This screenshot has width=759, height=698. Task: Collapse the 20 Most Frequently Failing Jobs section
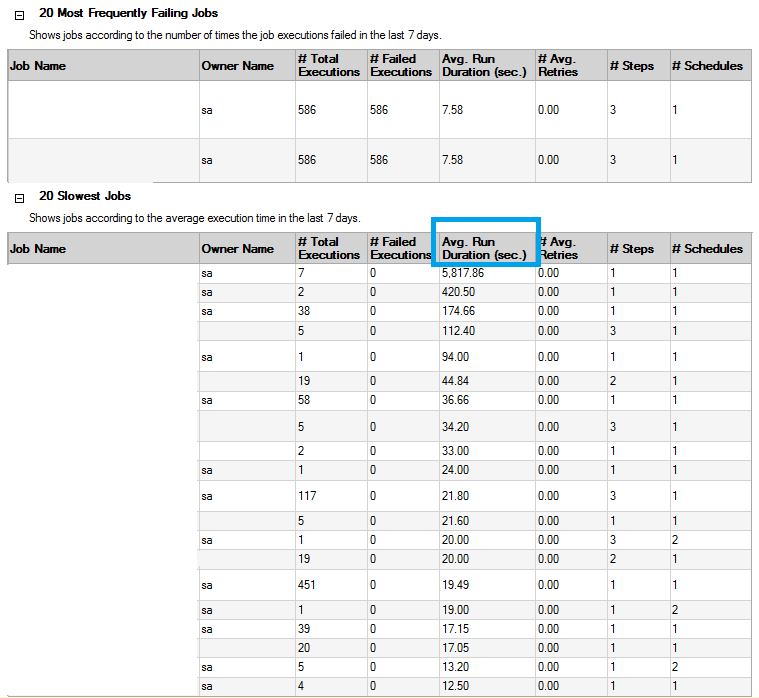click(19, 15)
